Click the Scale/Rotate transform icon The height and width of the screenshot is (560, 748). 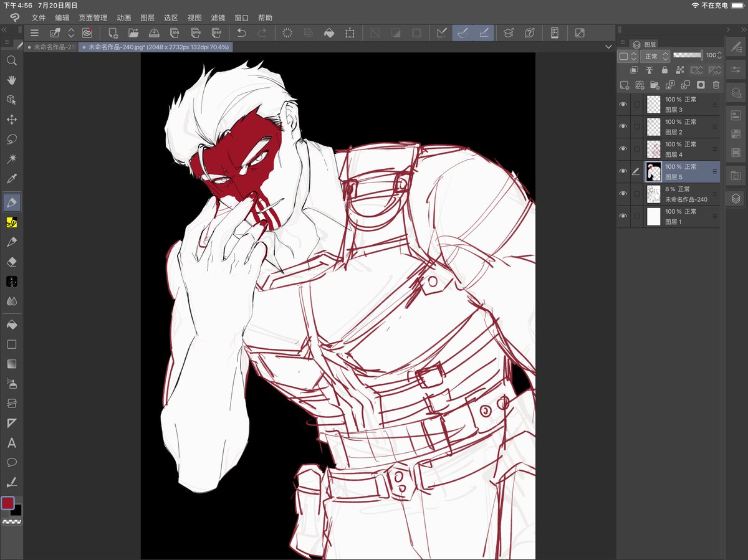(x=350, y=33)
